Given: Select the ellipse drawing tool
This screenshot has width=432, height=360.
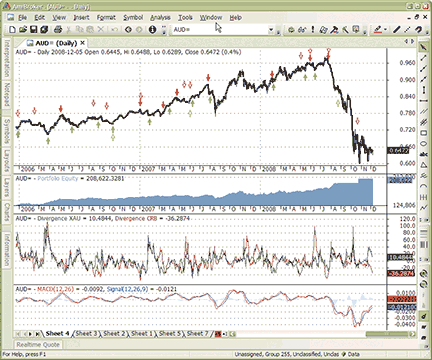Looking at the screenshot, I should (423, 144).
